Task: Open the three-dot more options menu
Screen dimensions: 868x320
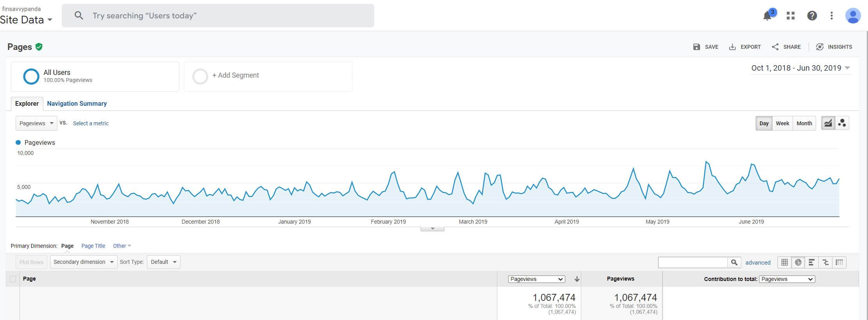Action: 832,16
